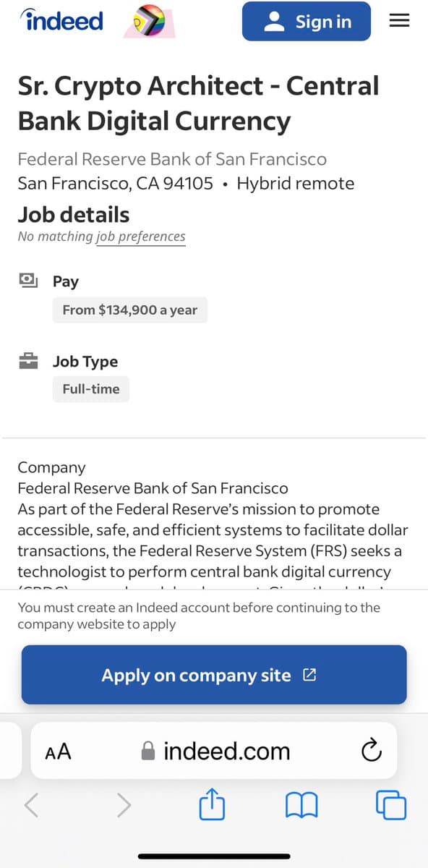Tap the Job Type briefcase icon

click(28, 361)
